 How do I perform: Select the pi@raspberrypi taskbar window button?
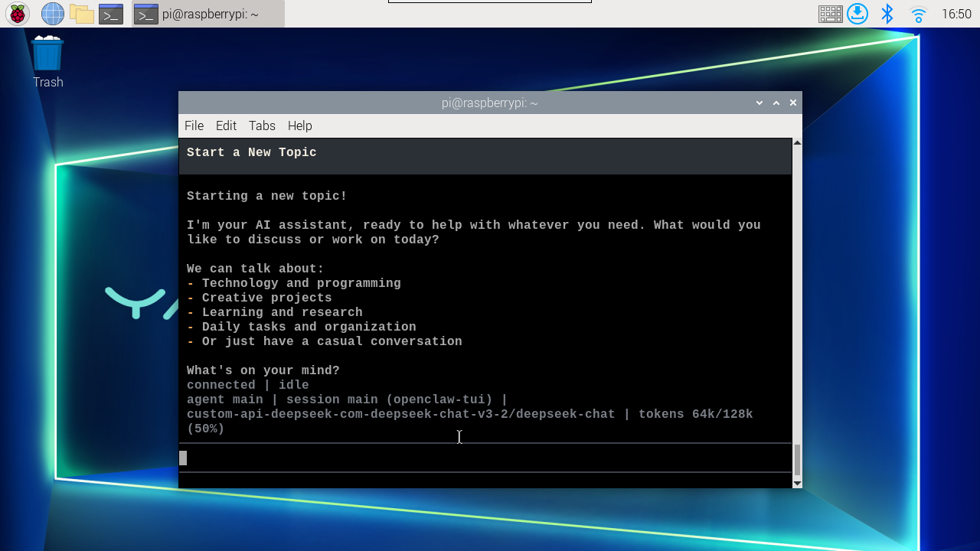pyautogui.click(x=208, y=14)
